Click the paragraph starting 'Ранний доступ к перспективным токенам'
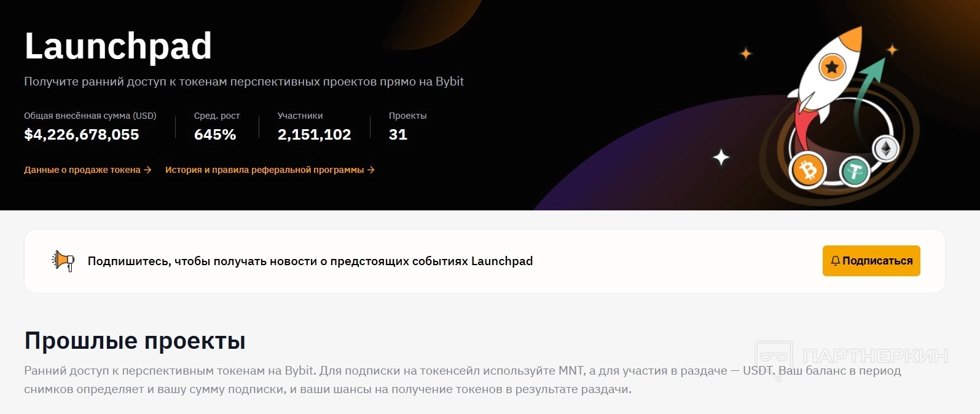 pyautogui.click(x=463, y=380)
